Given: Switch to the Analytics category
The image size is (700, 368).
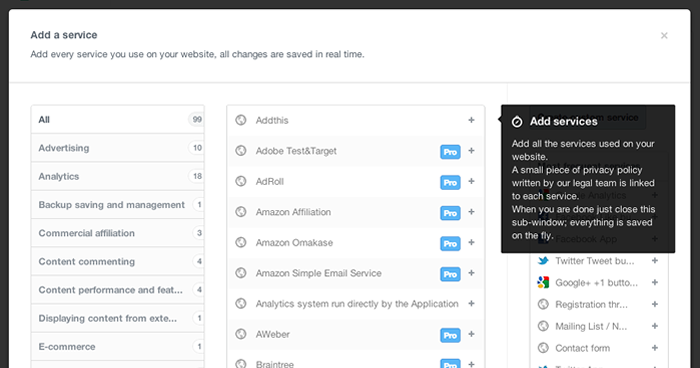Looking at the screenshot, I should (x=118, y=176).
